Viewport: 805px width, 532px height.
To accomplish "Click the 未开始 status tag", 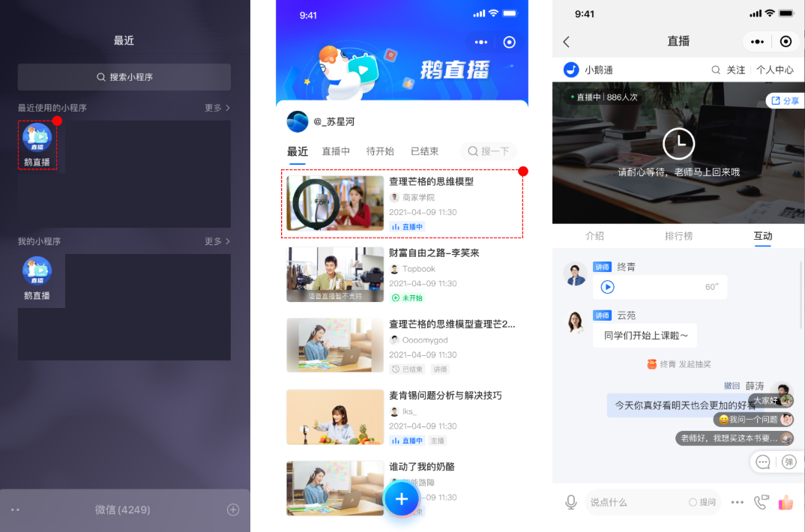I will tap(407, 298).
